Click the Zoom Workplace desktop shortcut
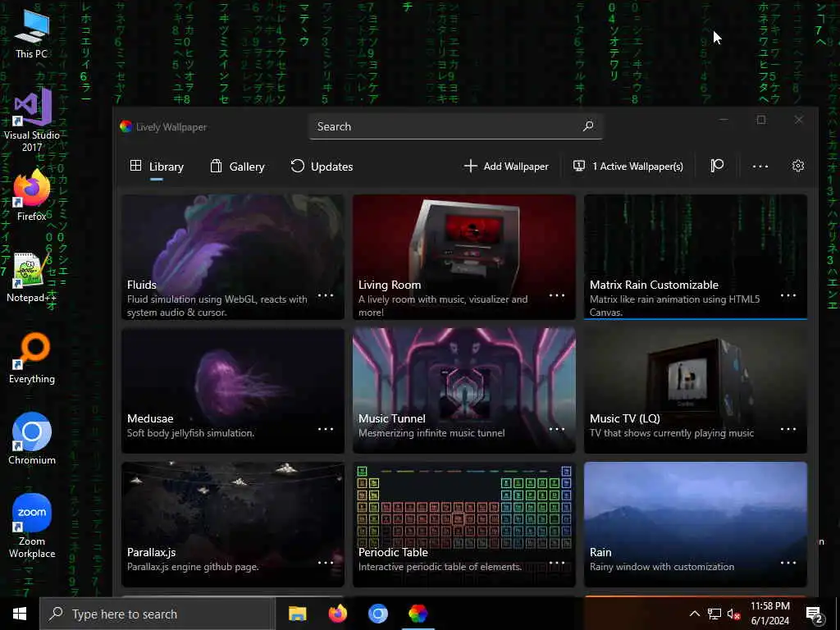This screenshot has height=630, width=840. pyautogui.click(x=32, y=526)
